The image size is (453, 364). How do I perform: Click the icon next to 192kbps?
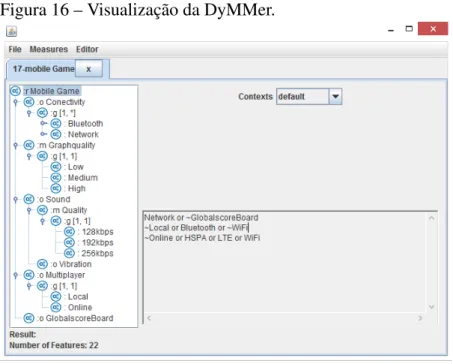tap(69, 242)
